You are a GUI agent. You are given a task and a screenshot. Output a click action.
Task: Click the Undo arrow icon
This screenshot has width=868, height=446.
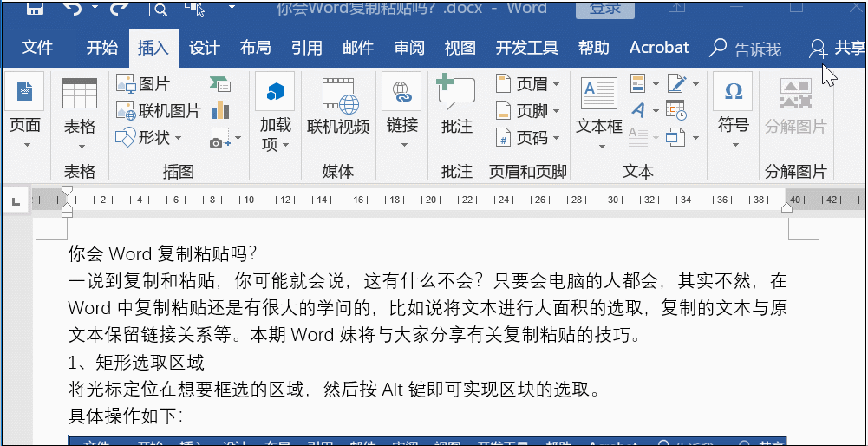click(x=74, y=8)
